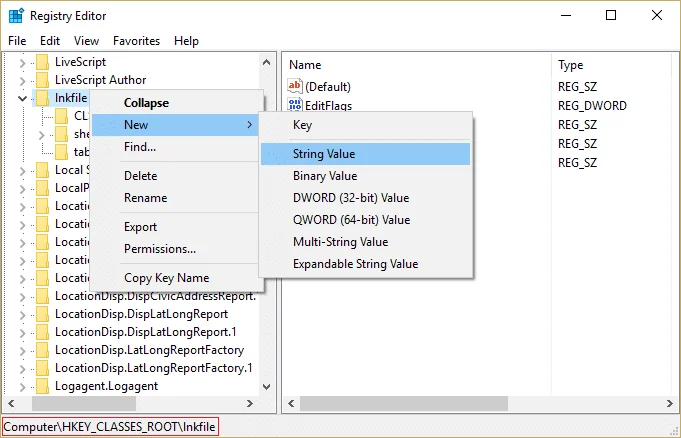Click the Registry Editor app icon in title bar
681x438 pixels.
16,16
